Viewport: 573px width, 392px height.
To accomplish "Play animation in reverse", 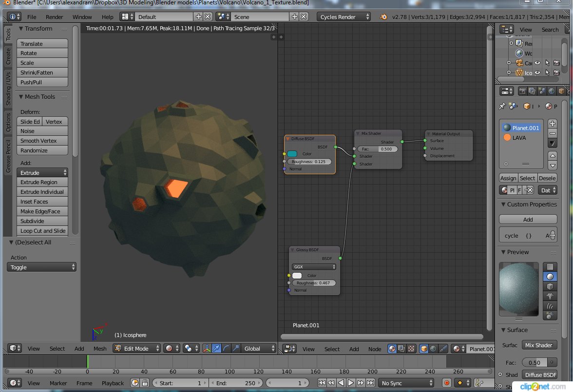I will pos(341,382).
